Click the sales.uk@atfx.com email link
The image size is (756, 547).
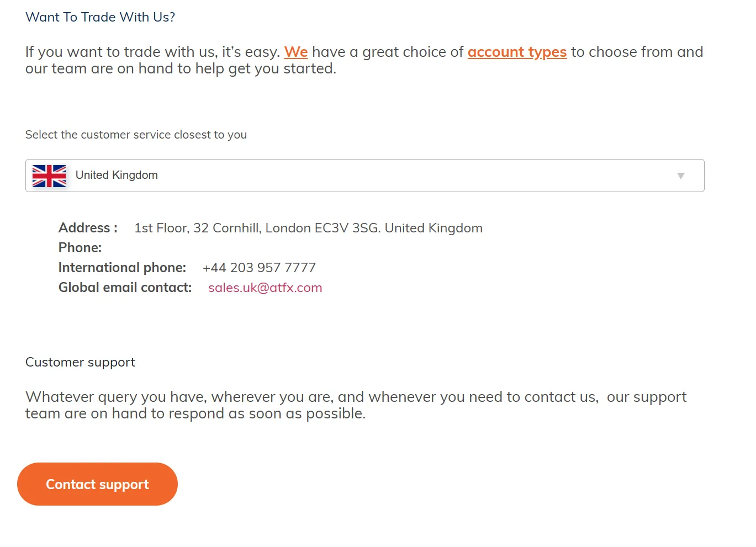(265, 288)
